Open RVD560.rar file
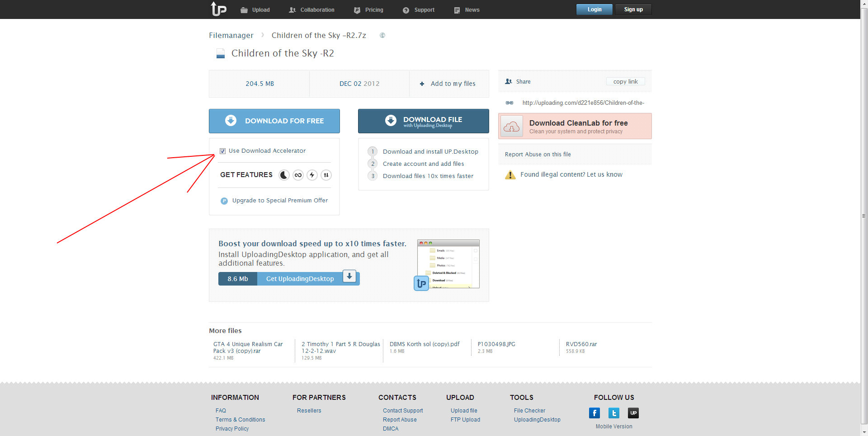This screenshot has height=436, width=868. point(581,344)
